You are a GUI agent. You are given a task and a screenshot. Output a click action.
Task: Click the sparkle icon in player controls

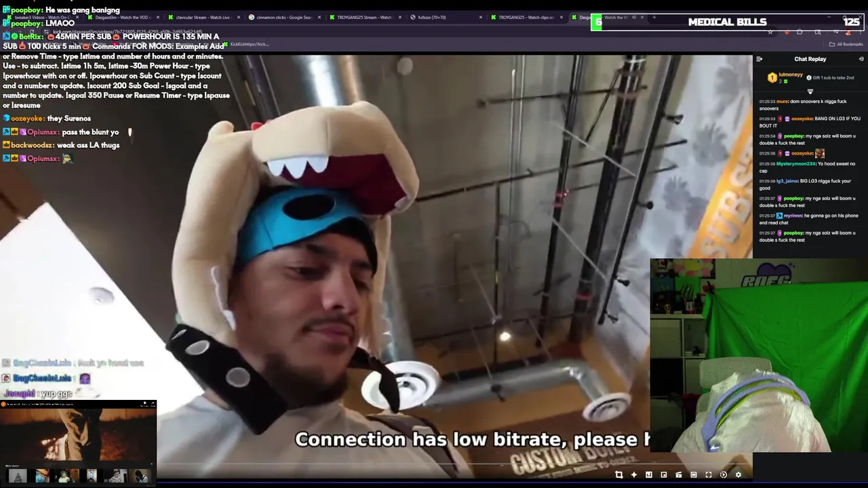tap(634, 474)
